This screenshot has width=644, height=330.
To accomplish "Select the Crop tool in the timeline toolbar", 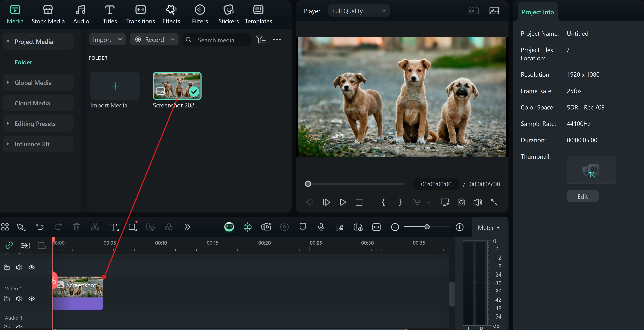I will tap(132, 227).
